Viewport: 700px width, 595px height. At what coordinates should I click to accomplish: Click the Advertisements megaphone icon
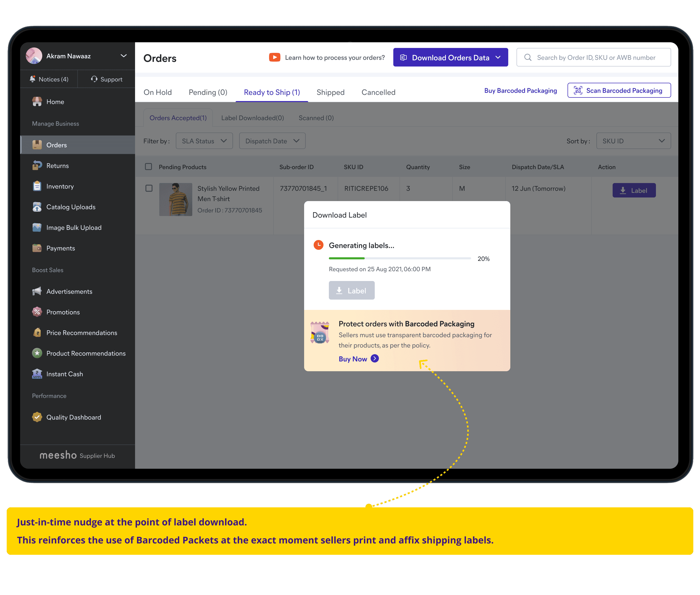(x=37, y=291)
